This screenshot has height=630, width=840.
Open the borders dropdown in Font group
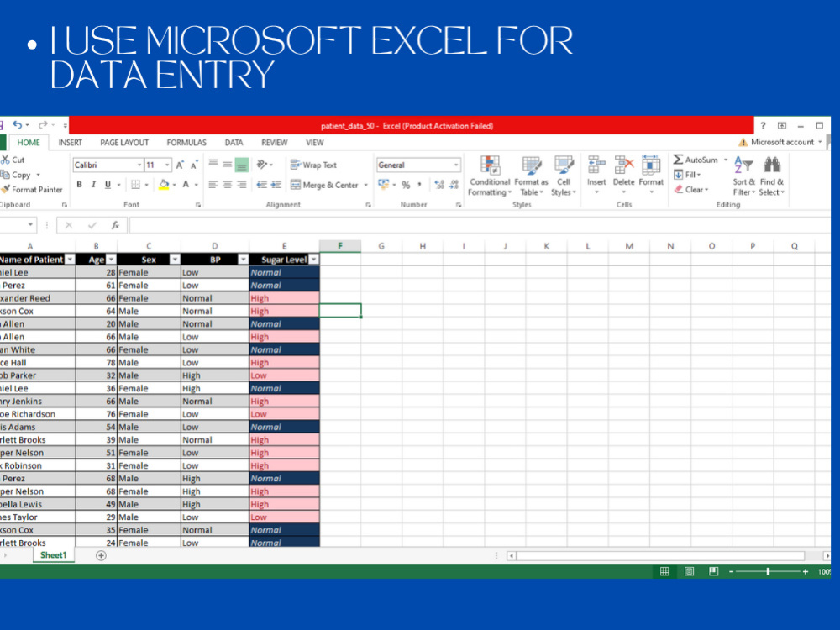click(146, 185)
